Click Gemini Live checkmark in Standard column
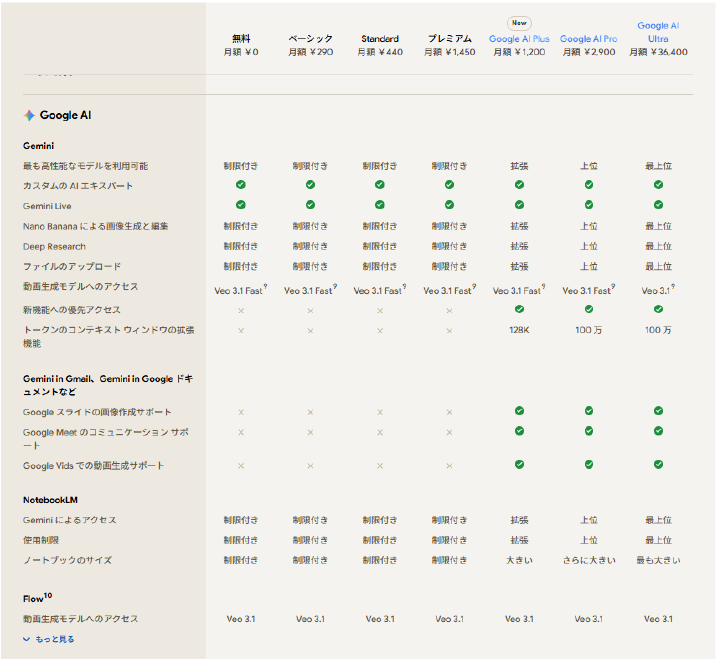The image size is (728, 659). point(380,205)
